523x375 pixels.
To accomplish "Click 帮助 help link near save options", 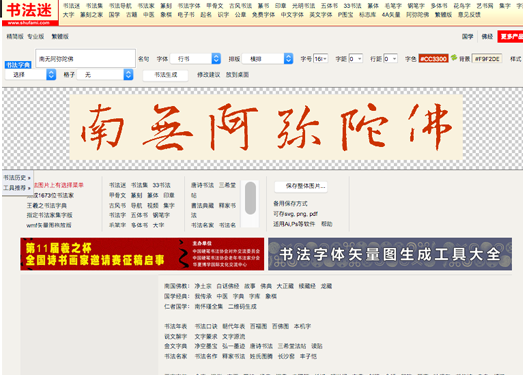I will 327,224.
